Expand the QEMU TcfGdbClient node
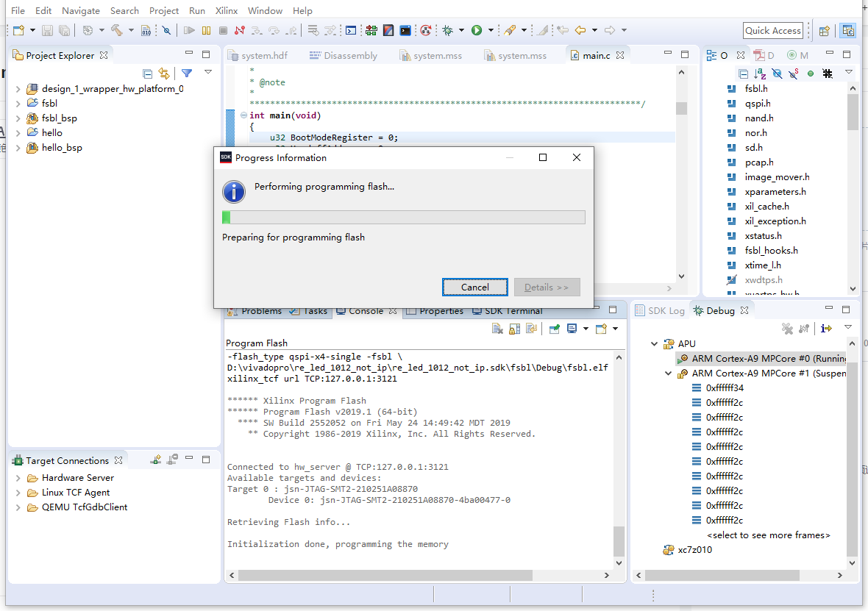Image resolution: width=868 pixels, height=611 pixels. point(18,507)
